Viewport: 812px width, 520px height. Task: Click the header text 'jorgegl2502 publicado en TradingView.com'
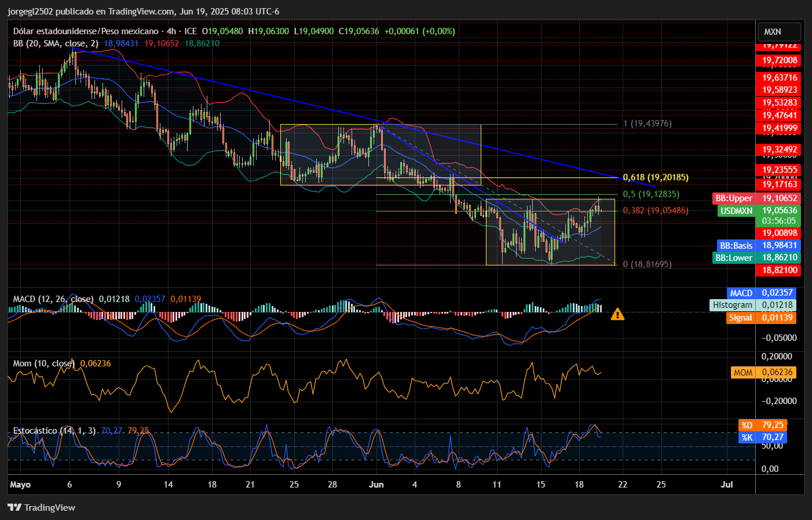point(92,12)
